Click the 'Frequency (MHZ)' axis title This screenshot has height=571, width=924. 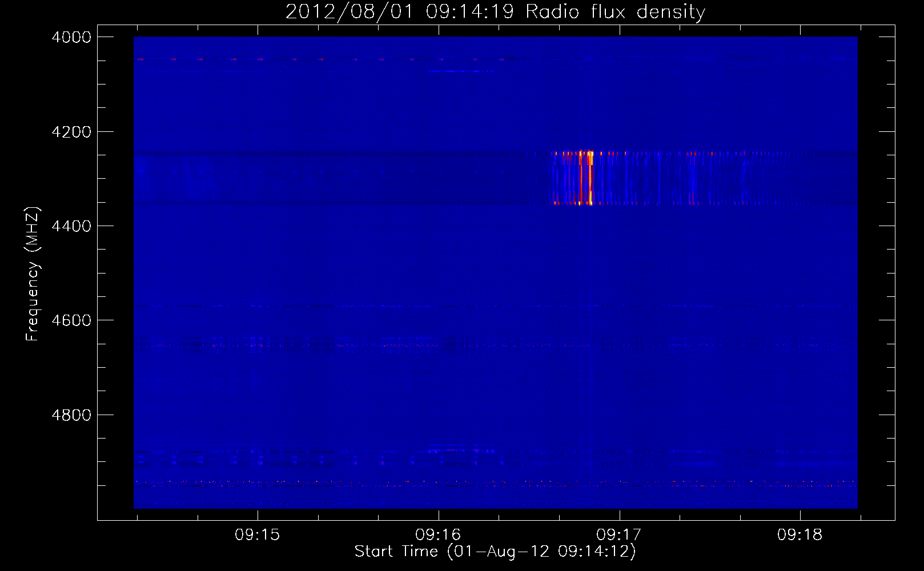pyautogui.click(x=33, y=274)
